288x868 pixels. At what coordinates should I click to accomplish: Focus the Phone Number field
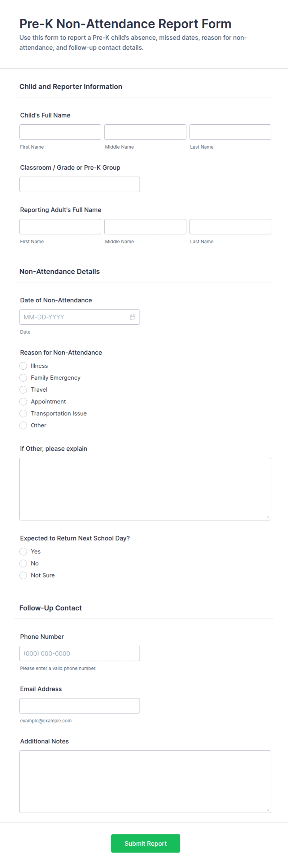point(79,653)
